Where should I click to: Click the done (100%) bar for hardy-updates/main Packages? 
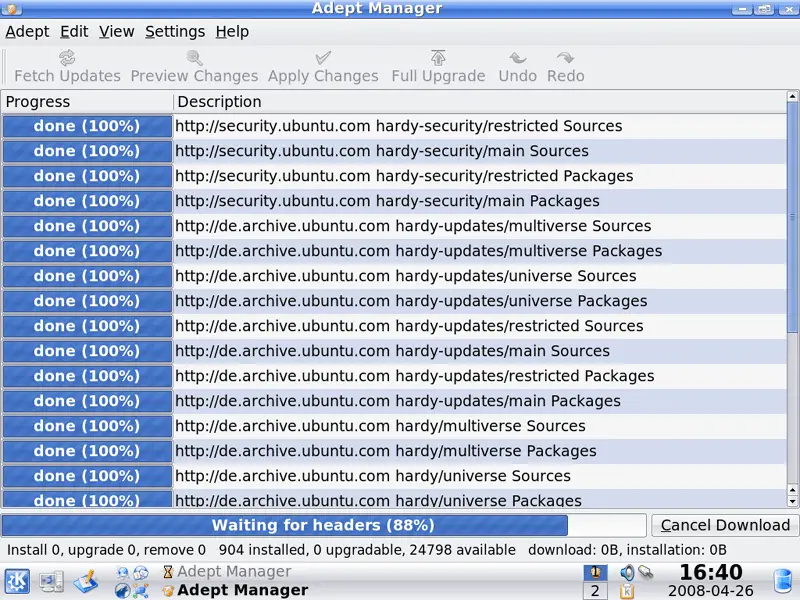[87, 401]
